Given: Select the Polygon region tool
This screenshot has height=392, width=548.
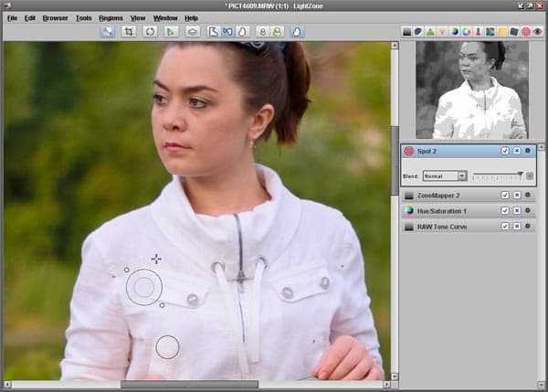Looking at the screenshot, I should click(213, 32).
